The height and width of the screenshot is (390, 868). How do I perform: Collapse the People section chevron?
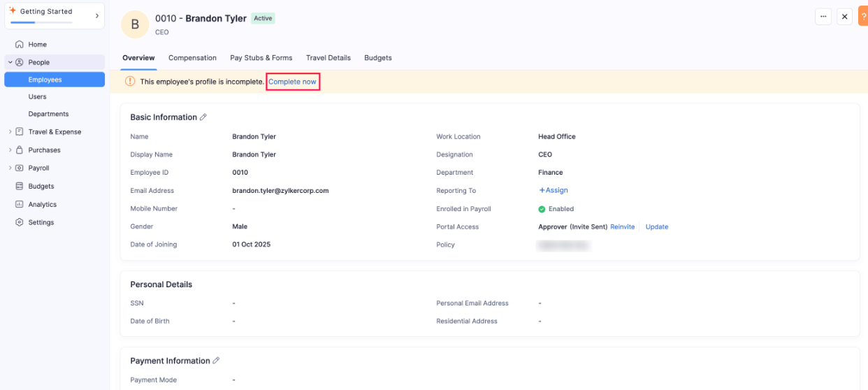point(10,62)
